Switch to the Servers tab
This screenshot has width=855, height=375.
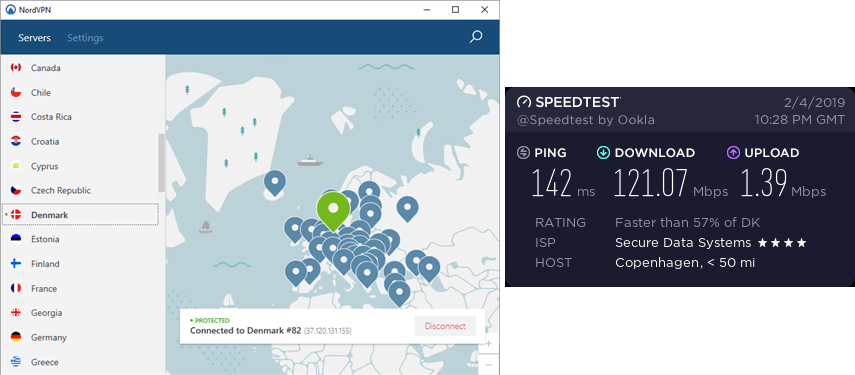click(34, 38)
